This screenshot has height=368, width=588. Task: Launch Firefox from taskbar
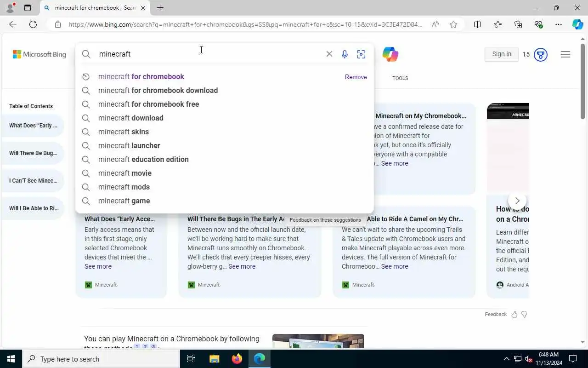click(237, 359)
